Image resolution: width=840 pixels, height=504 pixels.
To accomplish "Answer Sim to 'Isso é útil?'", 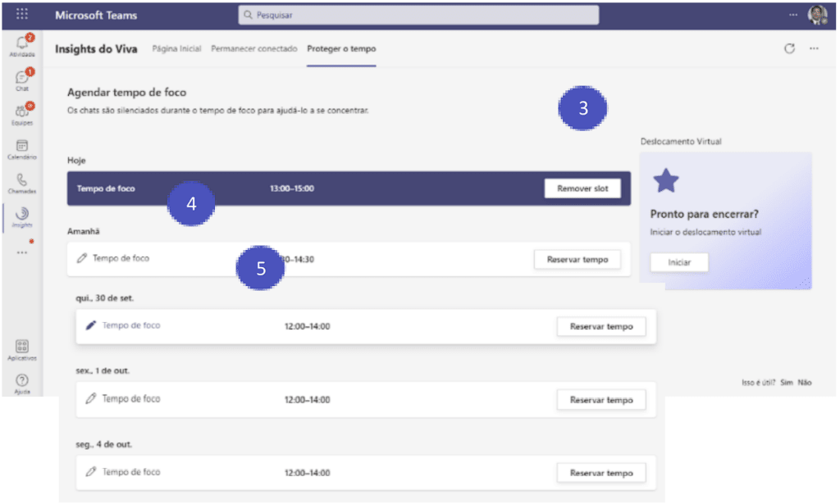I will coord(787,383).
